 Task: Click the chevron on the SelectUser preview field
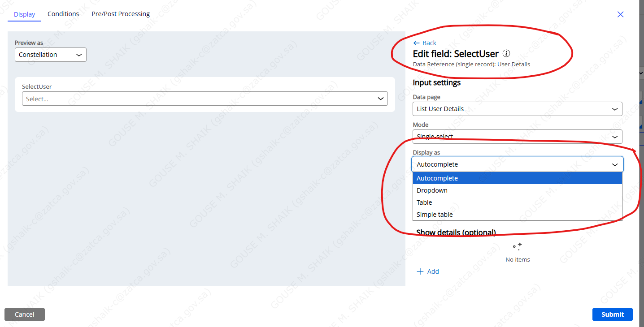coord(381,99)
